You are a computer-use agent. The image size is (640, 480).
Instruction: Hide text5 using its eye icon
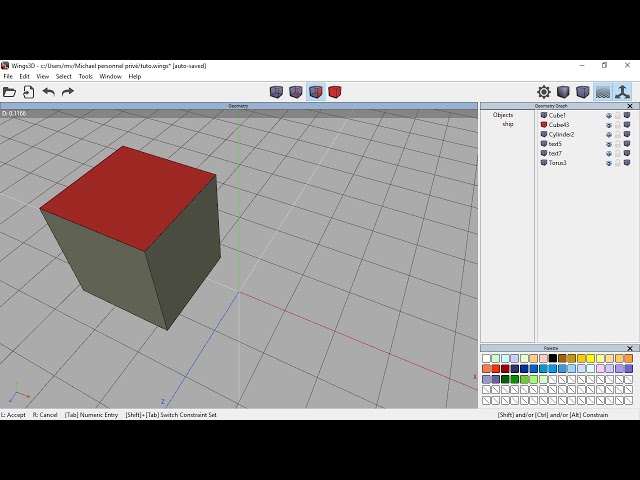pos(609,144)
